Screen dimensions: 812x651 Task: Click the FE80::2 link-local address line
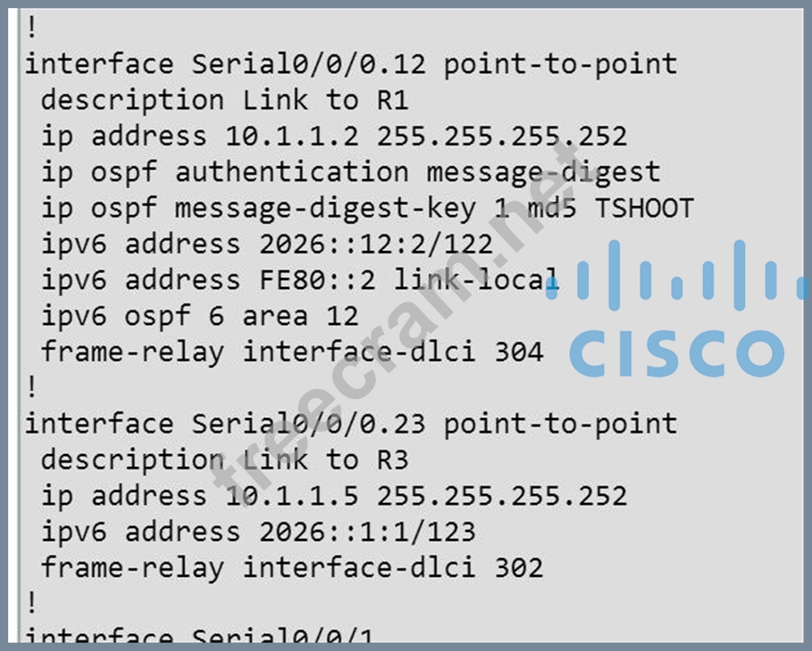point(300,280)
